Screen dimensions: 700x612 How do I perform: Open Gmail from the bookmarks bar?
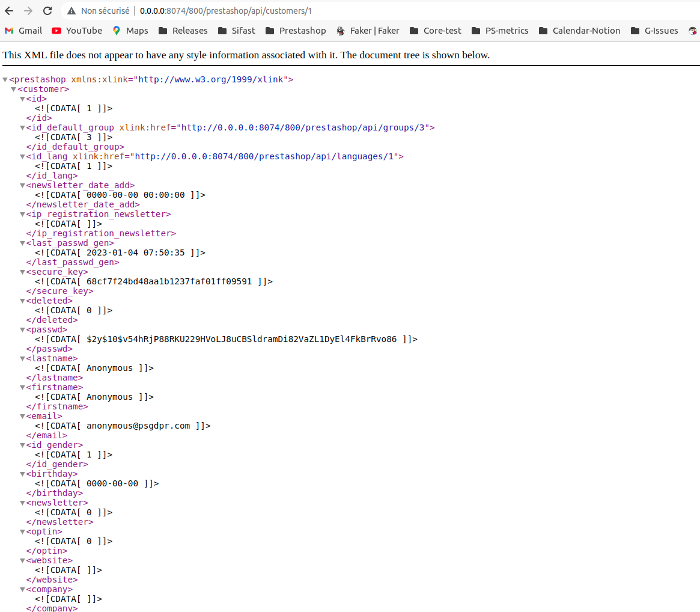(x=8, y=30)
